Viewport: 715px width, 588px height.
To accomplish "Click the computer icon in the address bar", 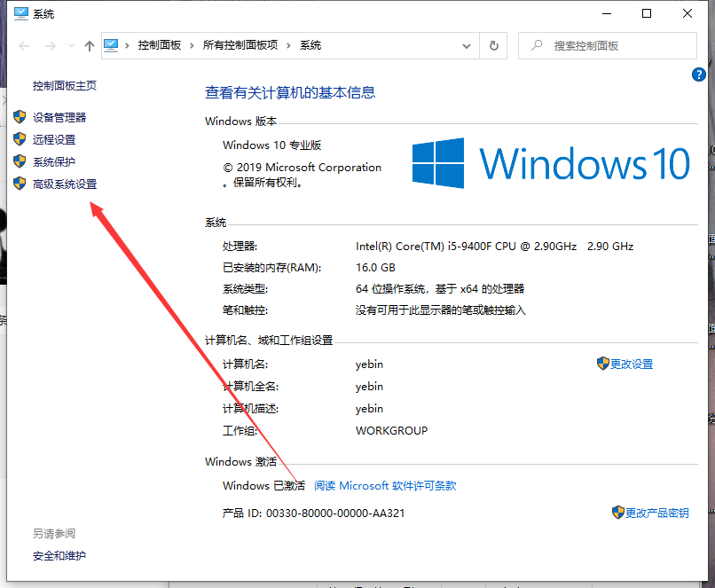I will coord(113,45).
